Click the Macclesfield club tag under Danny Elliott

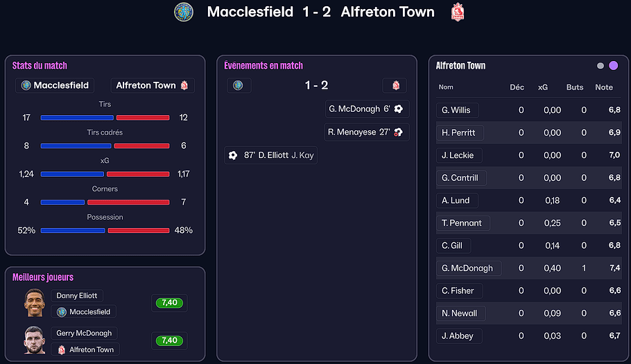pyautogui.click(x=83, y=312)
